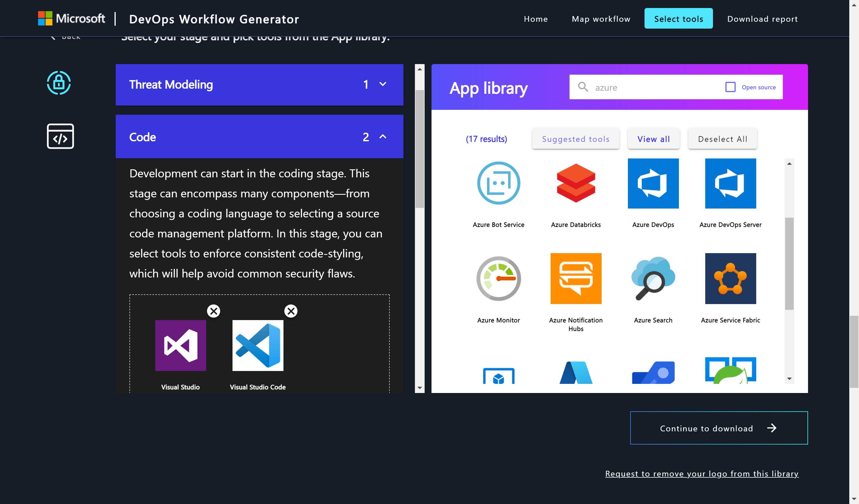Remove Visual Studio Code from selected tools
This screenshot has height=504, width=859.
[290, 311]
